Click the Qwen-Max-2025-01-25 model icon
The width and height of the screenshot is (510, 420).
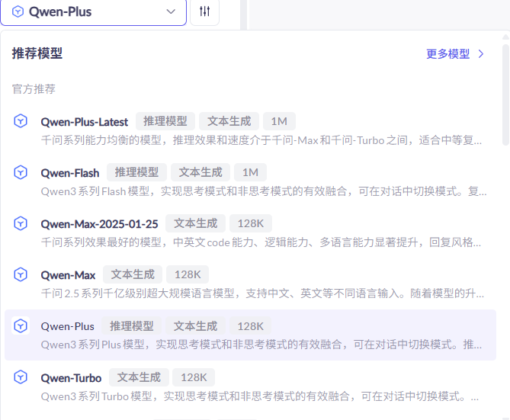21,223
